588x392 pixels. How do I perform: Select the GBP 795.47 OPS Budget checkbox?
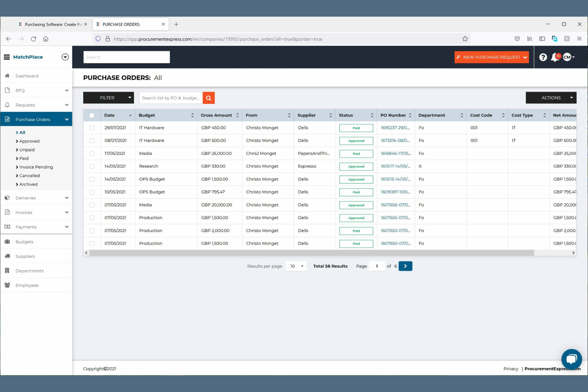click(92, 192)
